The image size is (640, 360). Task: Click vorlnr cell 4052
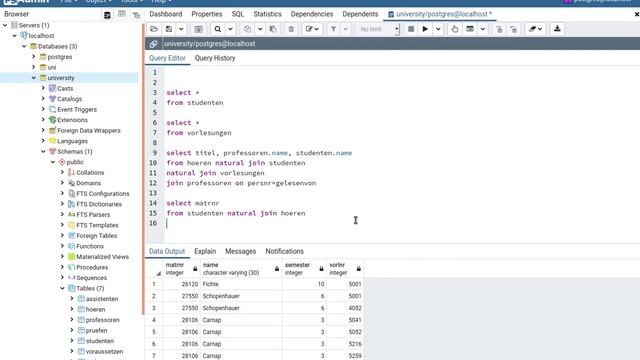click(345, 308)
